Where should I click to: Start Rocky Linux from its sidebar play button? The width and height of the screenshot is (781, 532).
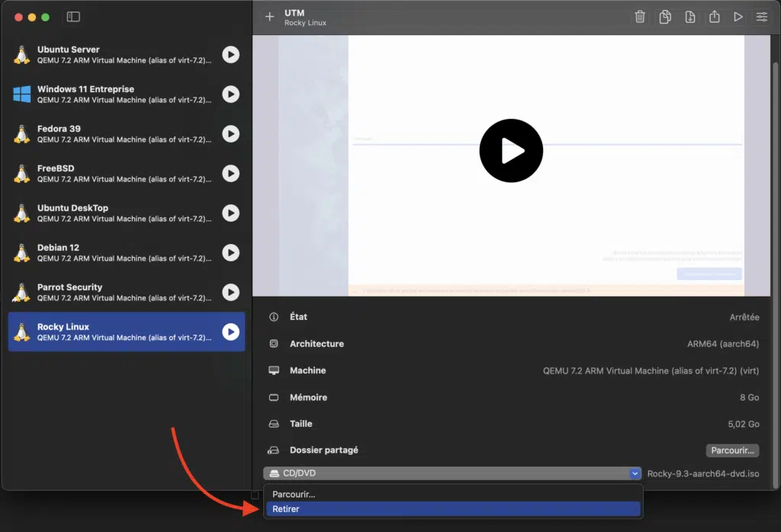230,332
